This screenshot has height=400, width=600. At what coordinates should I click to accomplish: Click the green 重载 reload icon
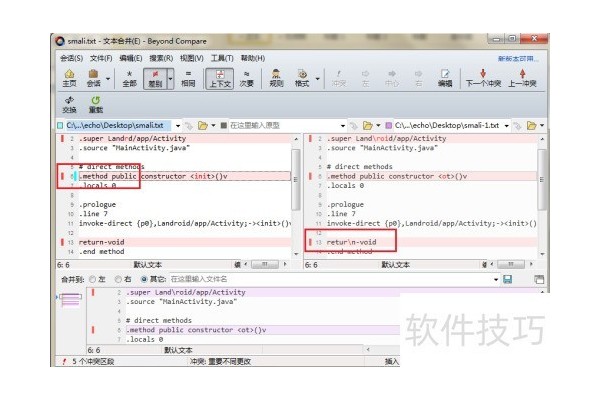(96, 104)
